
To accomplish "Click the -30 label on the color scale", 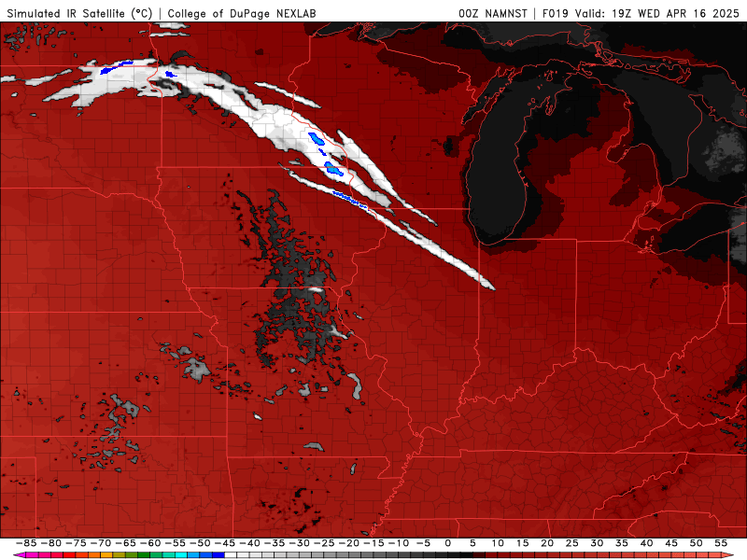I will pos(299,543).
